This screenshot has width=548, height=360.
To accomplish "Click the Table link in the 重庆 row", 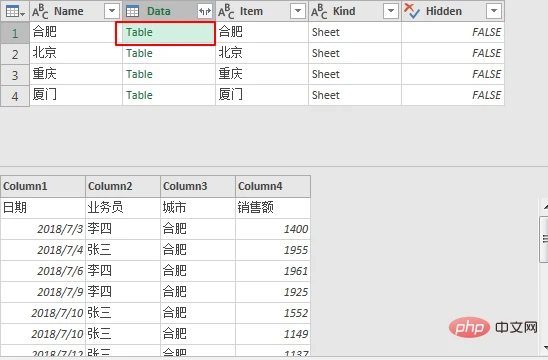I will 139,74.
